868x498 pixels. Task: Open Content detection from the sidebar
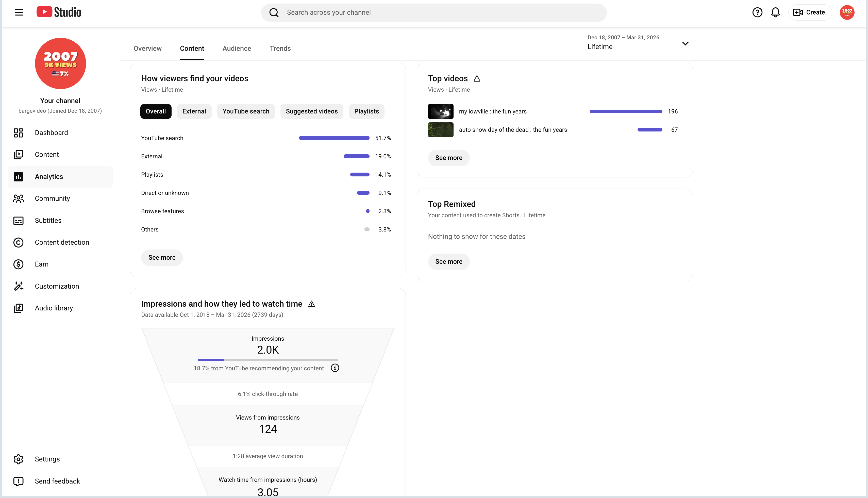click(x=60, y=242)
